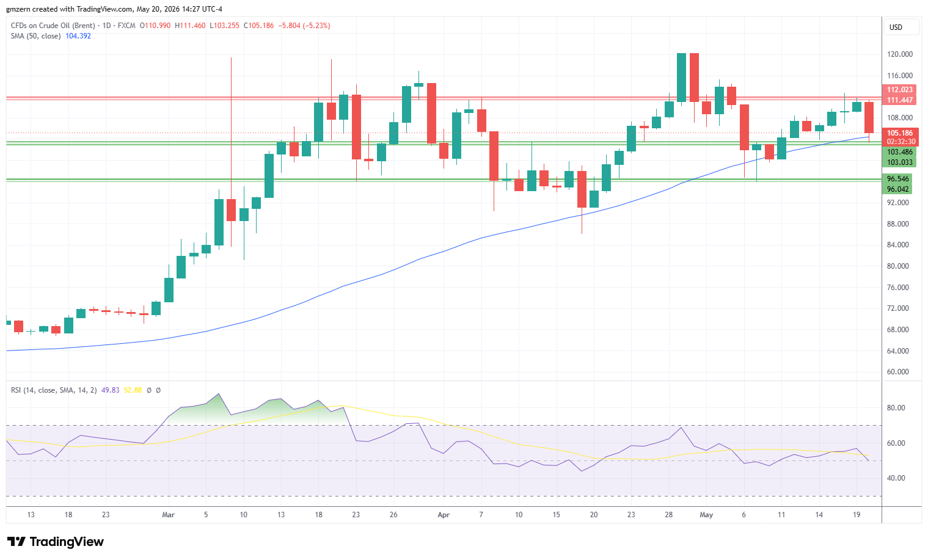Click the yellow RSI average value 52.88
Screen dimensions: 928x560
pyautogui.click(x=133, y=390)
